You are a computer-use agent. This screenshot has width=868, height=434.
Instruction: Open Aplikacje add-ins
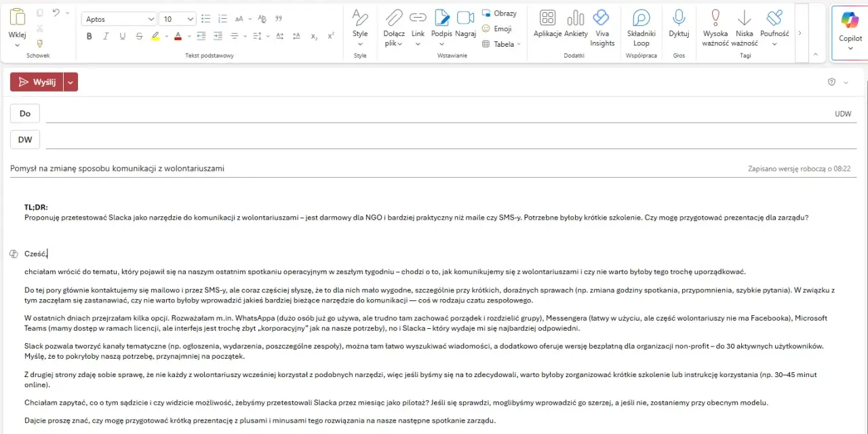[x=547, y=24]
